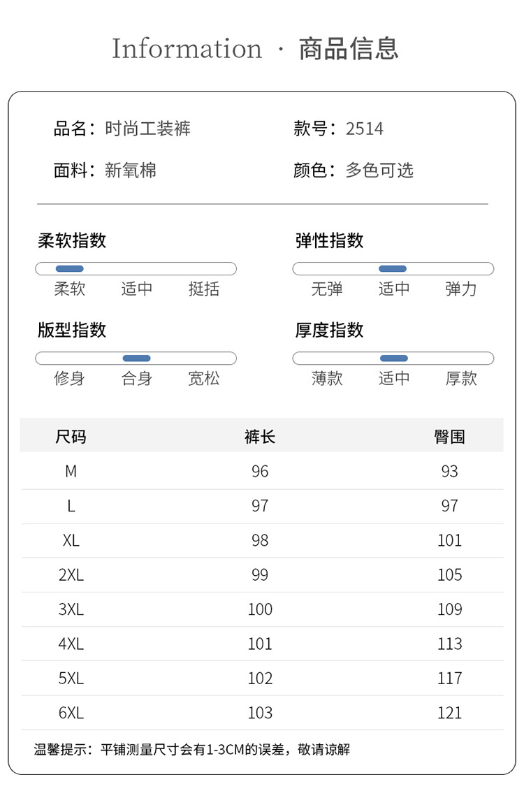Select the 3XL size row label

71,609
